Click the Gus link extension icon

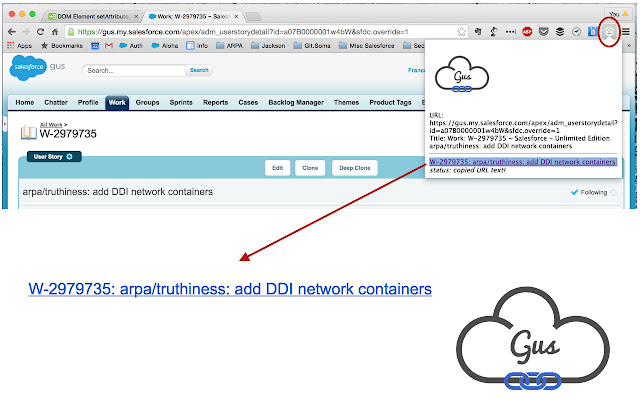pos(609,31)
